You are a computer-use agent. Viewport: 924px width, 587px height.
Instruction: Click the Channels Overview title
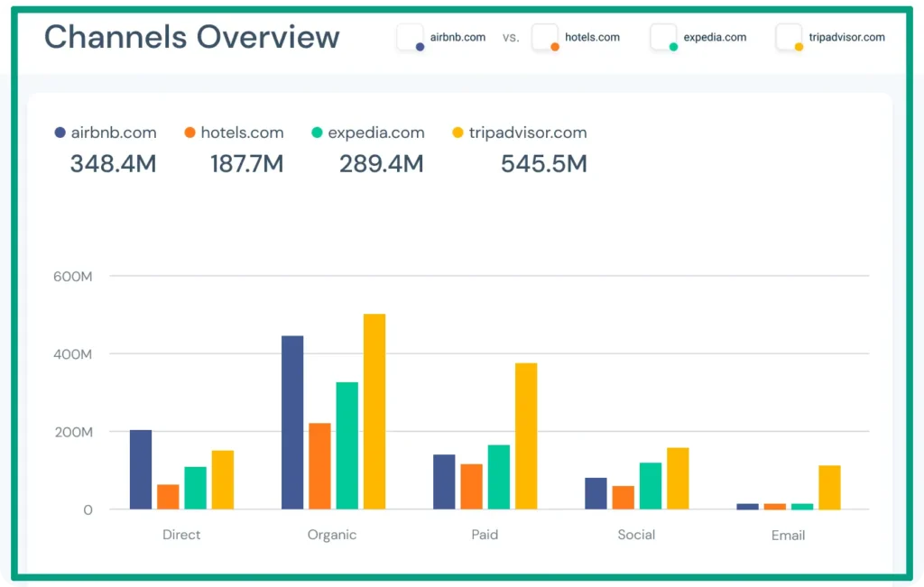tap(191, 37)
